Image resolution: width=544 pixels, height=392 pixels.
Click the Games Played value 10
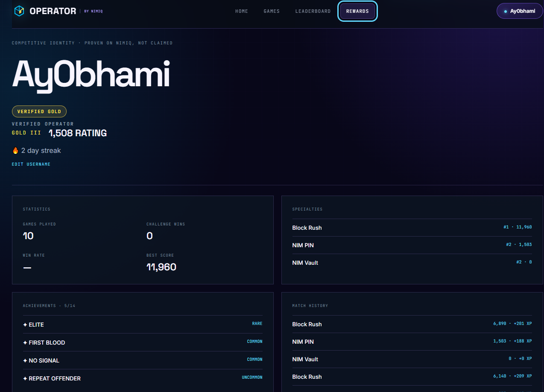(x=28, y=236)
